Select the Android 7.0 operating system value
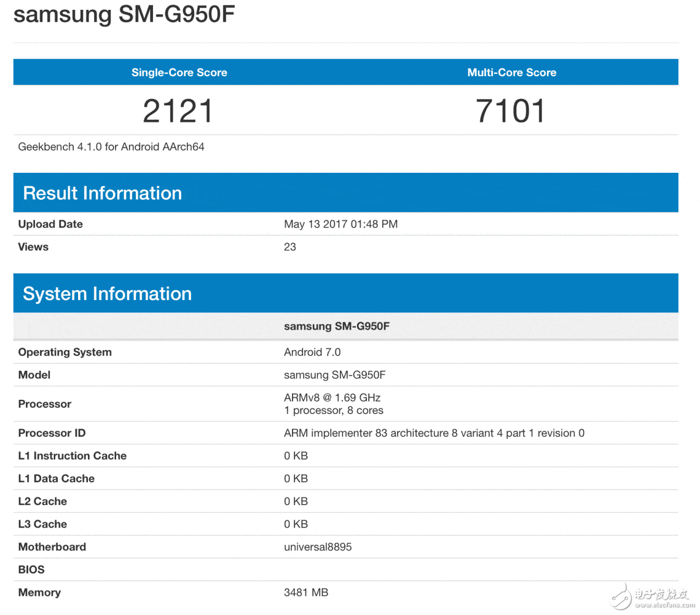Screen dimensions: 700x615 pos(312,352)
